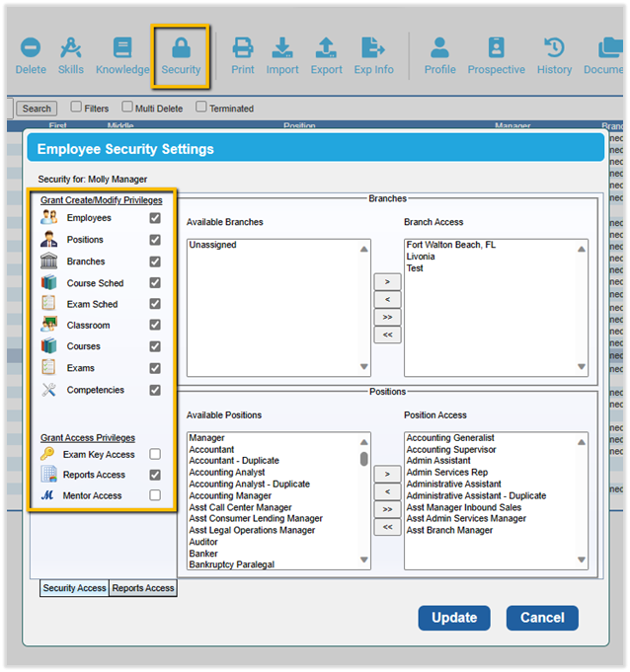Click the Knowledge book icon
The image size is (630, 672).
[x=122, y=48]
